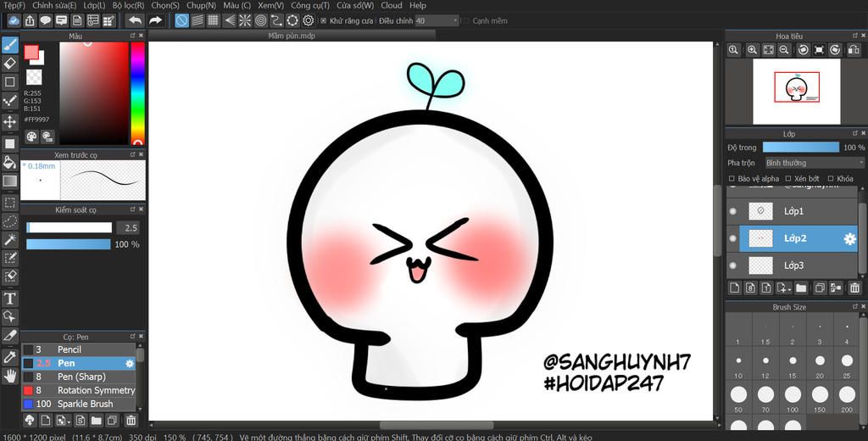Toggle visibility of layer Lớp3

point(733,265)
